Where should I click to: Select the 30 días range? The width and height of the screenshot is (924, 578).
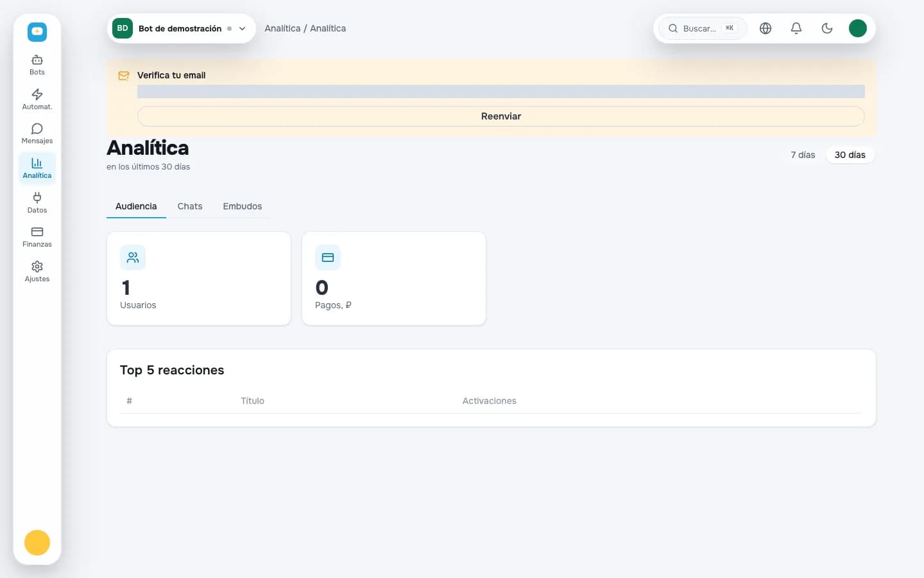click(850, 155)
